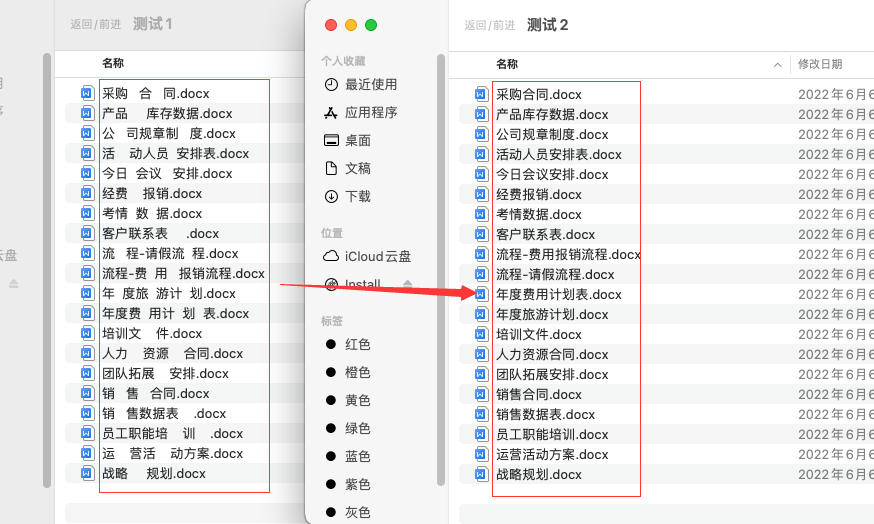Image resolution: width=874 pixels, height=524 pixels.
Task: Click the 应用程序 sidebar icon
Action: click(x=332, y=113)
